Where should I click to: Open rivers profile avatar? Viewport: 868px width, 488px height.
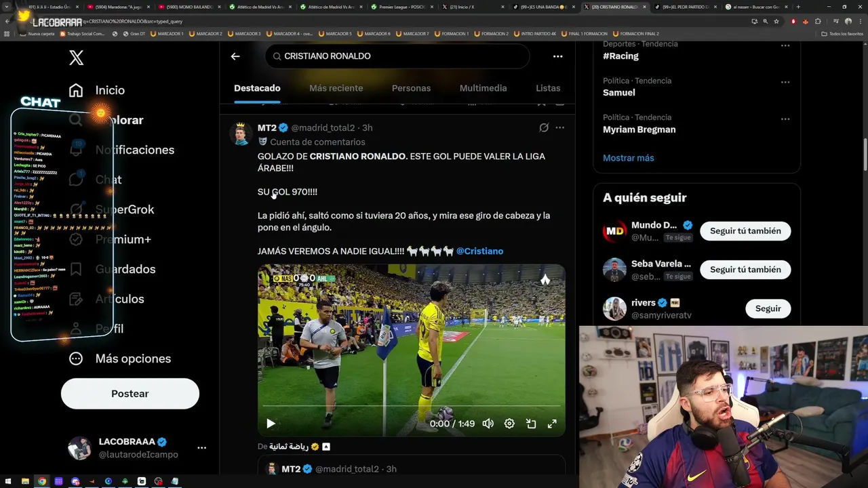point(614,308)
